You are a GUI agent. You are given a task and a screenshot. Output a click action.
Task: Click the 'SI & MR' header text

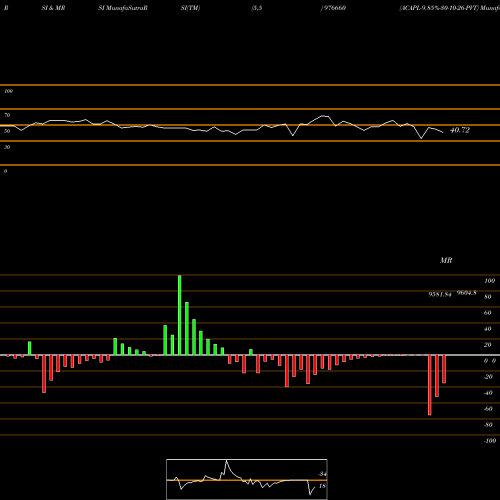point(53,8)
